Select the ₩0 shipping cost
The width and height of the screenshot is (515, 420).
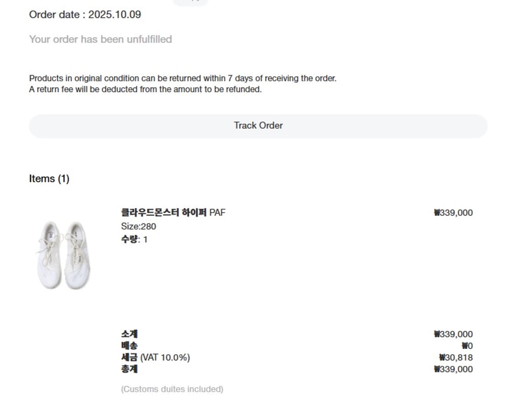pos(467,346)
